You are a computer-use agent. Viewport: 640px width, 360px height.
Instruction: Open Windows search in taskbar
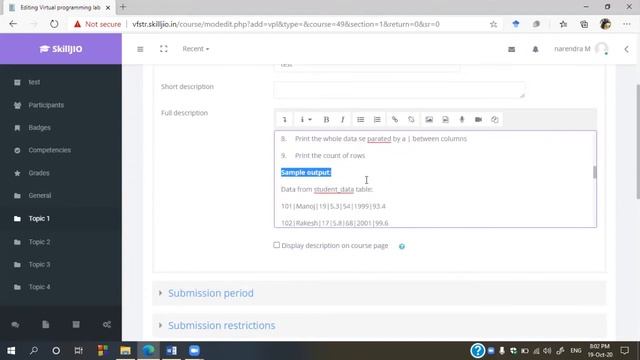pos(33,351)
